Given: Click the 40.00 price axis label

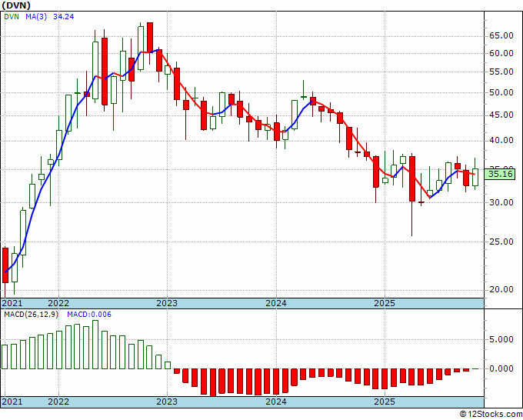Looking at the screenshot, I should (x=501, y=141).
